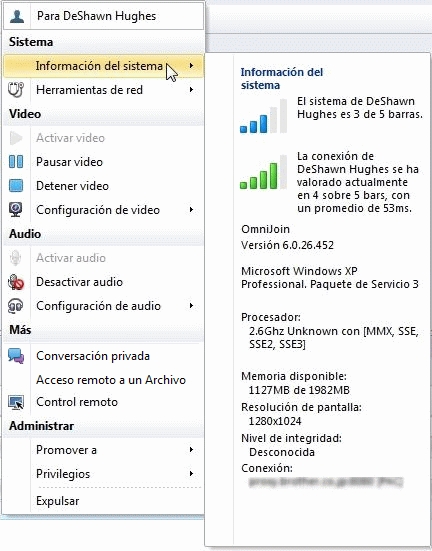Viewport: 432px width, 551px height.
Task: Click the stop video square icon
Action: [16, 186]
